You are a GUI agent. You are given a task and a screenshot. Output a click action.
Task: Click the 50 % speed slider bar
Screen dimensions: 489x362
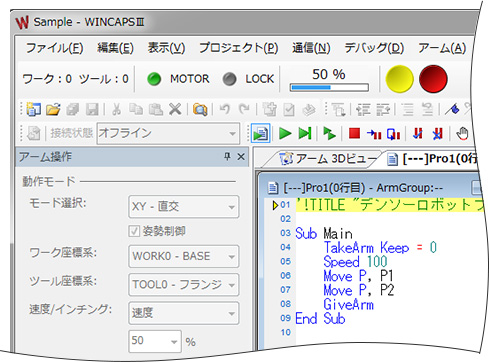tap(329, 88)
